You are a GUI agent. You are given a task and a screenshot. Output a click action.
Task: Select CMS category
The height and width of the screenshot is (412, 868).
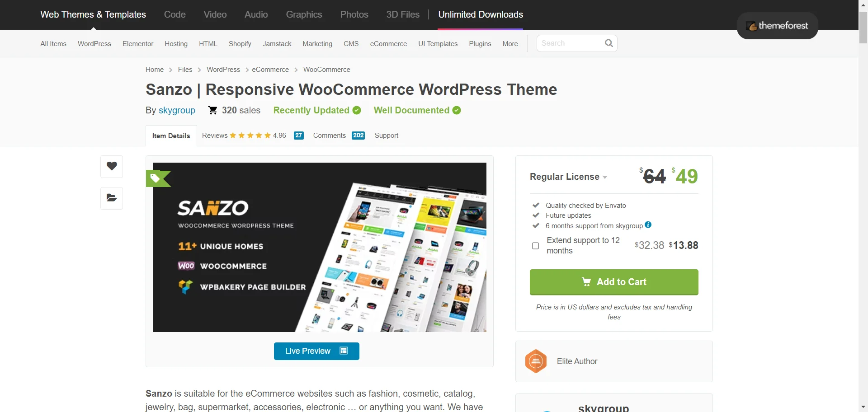pos(351,44)
